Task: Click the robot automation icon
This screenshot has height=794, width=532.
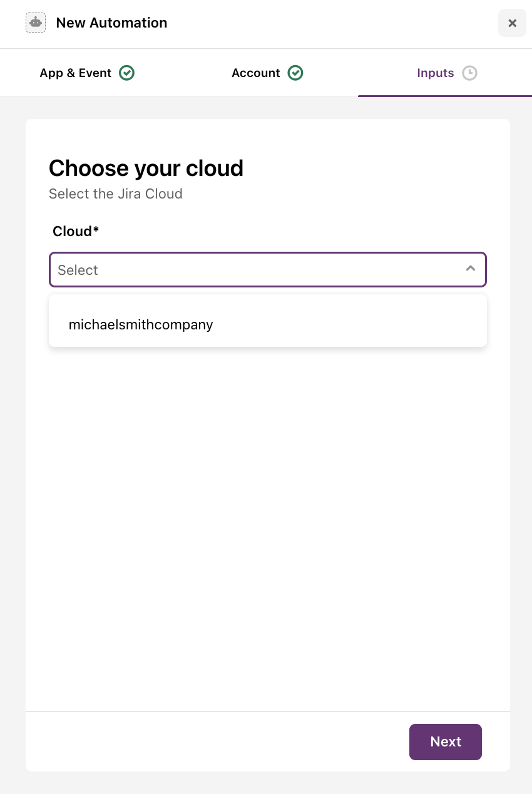Action: pyautogui.click(x=36, y=23)
